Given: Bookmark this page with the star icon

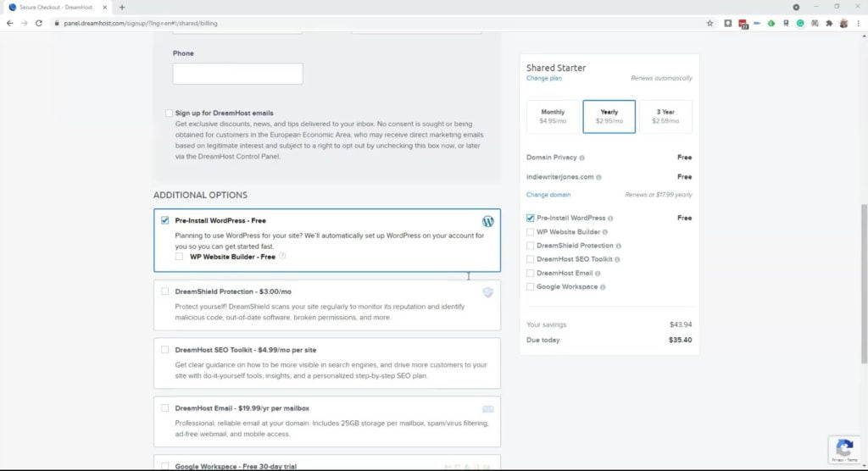Looking at the screenshot, I should pos(709,23).
